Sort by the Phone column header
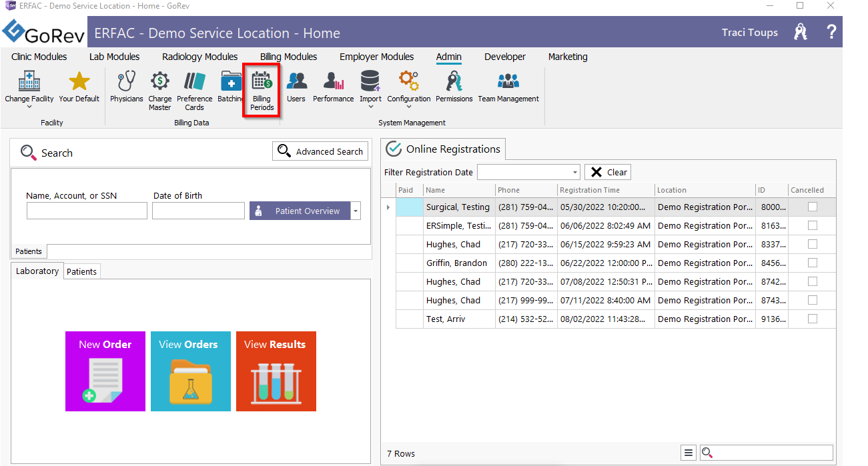This screenshot has height=466, width=868. point(526,190)
